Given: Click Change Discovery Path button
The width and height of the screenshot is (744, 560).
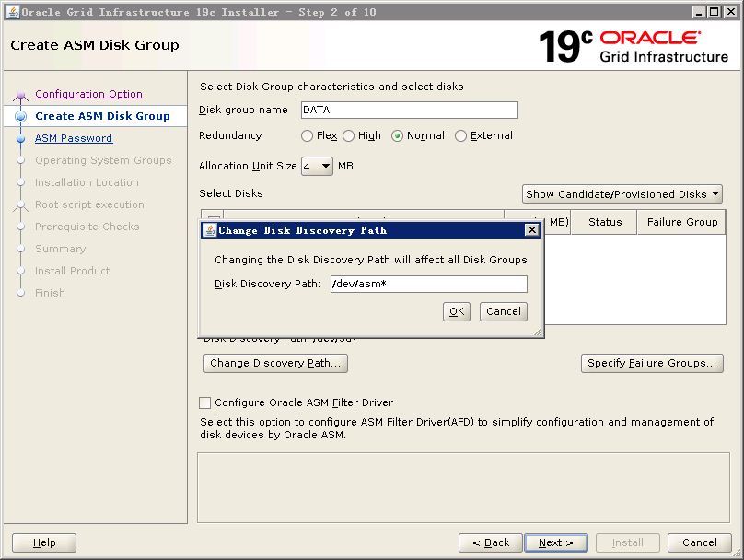Looking at the screenshot, I should pyautogui.click(x=275, y=364).
